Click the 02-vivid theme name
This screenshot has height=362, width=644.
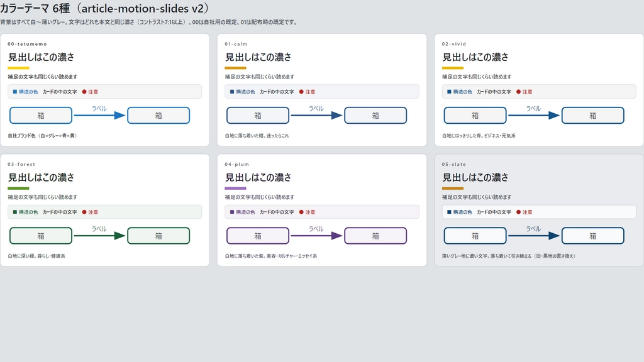[x=454, y=44]
